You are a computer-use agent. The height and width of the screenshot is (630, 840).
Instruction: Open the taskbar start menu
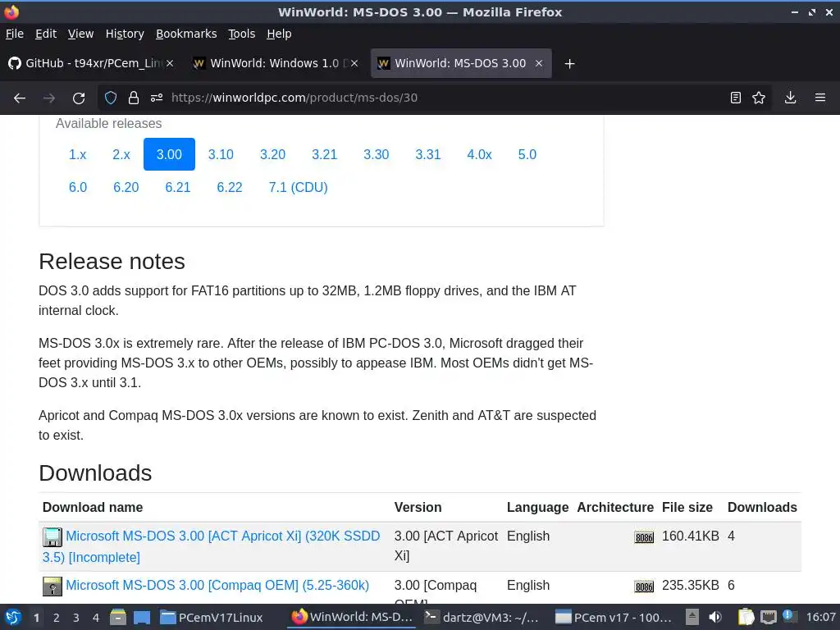click(x=13, y=618)
